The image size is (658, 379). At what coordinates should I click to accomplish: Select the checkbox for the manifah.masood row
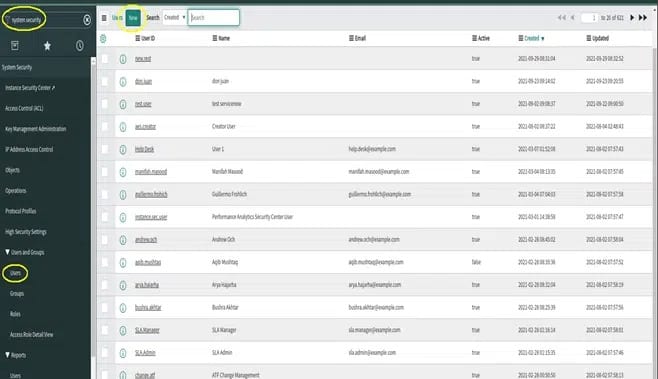pyautogui.click(x=105, y=172)
